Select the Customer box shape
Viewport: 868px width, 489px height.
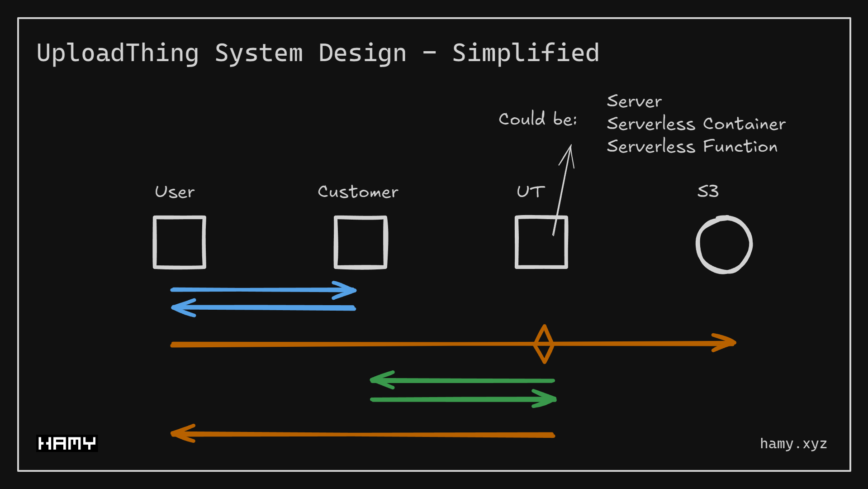click(x=360, y=242)
